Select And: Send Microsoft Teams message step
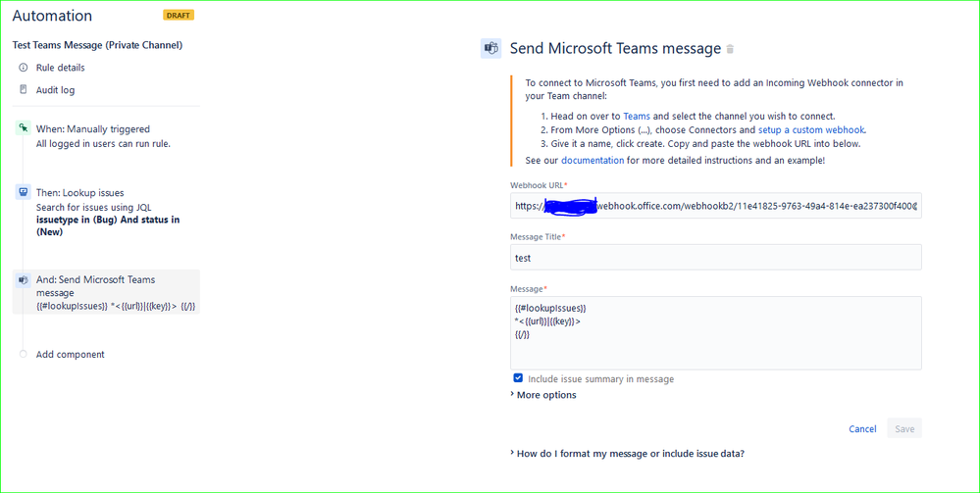The width and height of the screenshot is (980, 493). pos(106,292)
